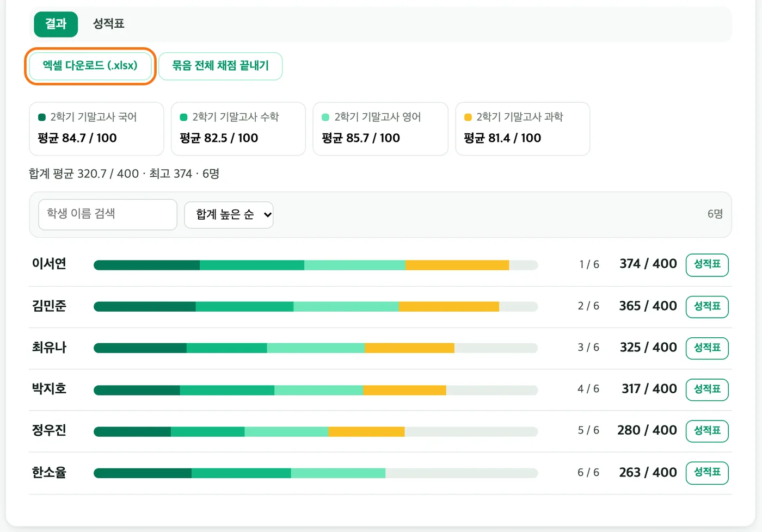Click student name 이서연
Screen dimensions: 762x532
pos(49,264)
